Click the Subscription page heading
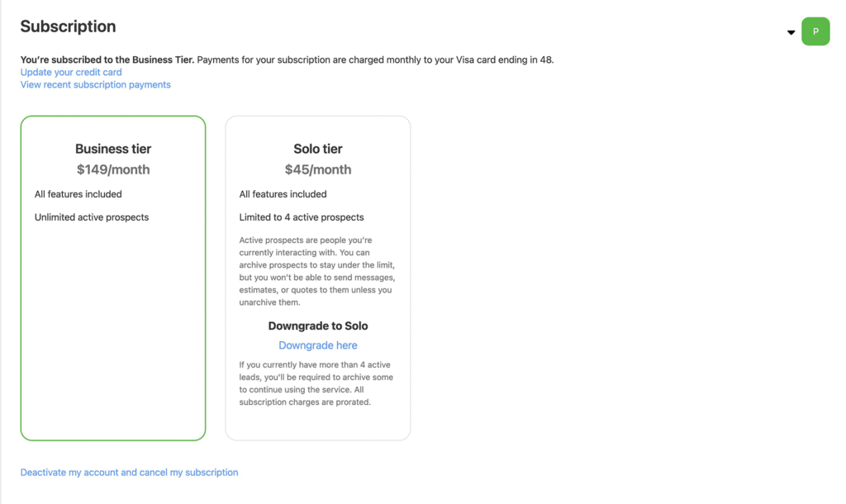Viewport: 846px width, 504px height. [x=68, y=26]
